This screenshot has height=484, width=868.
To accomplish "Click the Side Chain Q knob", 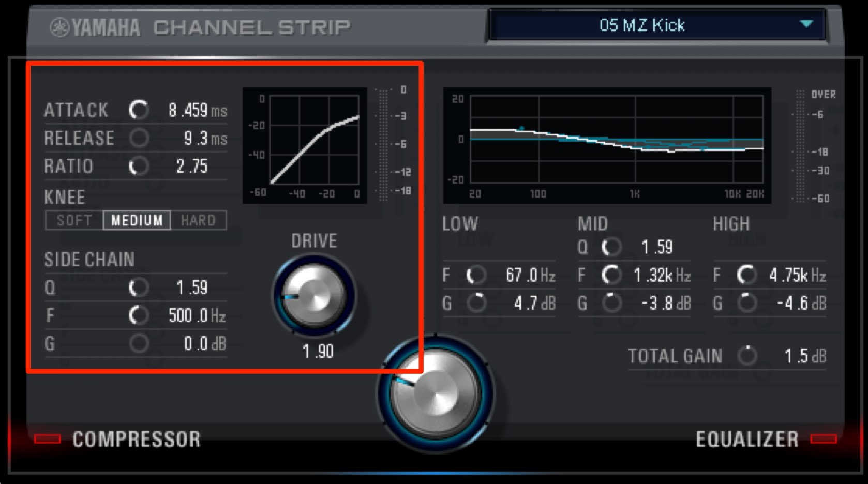I will pos(139,288).
